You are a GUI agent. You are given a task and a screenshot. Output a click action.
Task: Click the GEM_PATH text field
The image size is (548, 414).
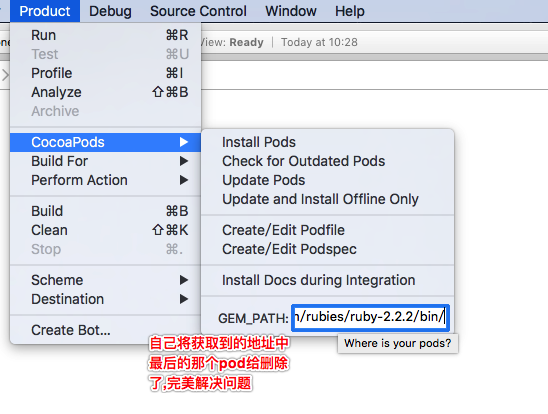(x=370, y=318)
